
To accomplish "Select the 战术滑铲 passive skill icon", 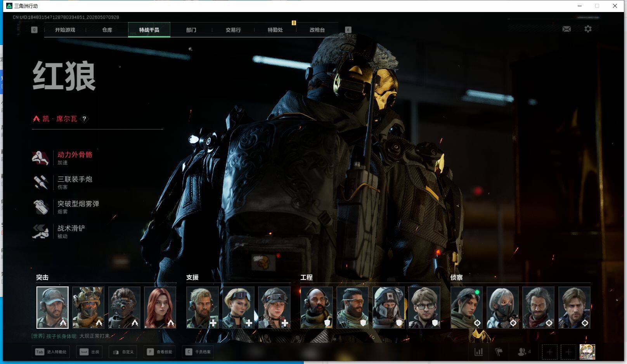I will [41, 231].
